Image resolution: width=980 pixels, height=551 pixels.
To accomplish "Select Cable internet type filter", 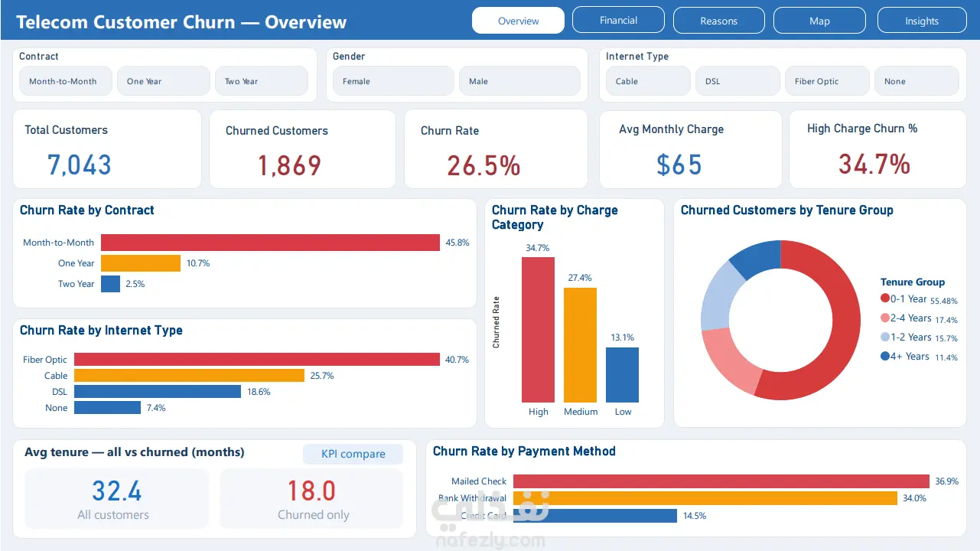I will (x=648, y=81).
